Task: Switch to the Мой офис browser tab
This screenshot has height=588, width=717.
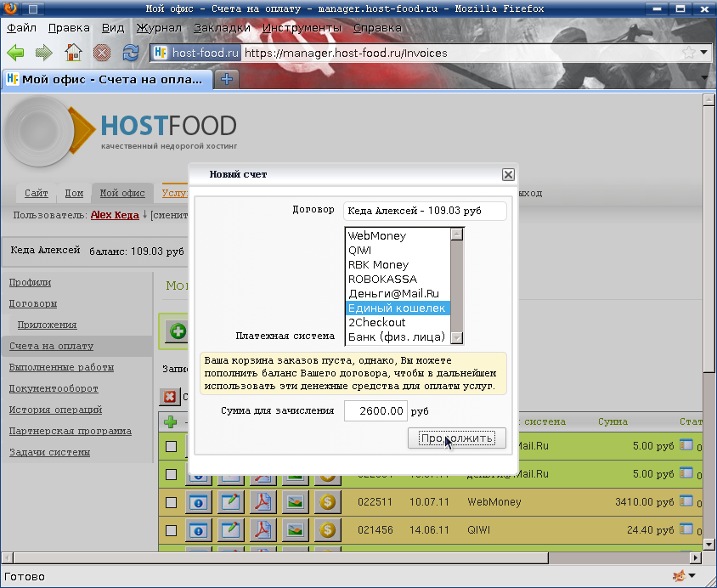Action: (107, 80)
